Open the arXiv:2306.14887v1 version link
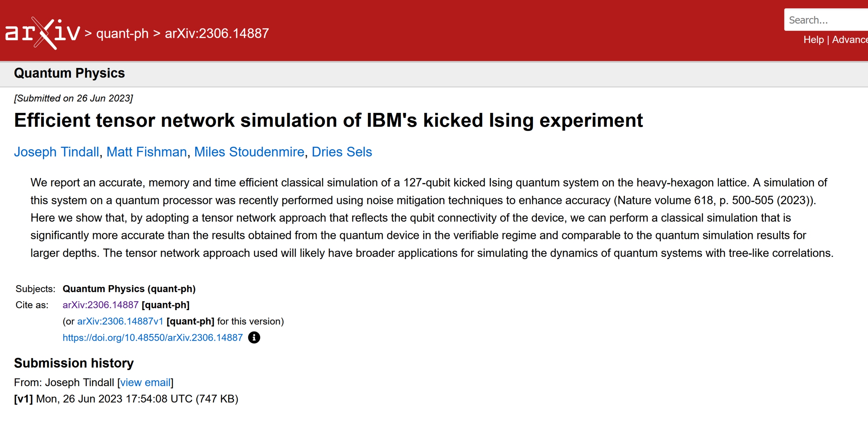 (x=120, y=321)
